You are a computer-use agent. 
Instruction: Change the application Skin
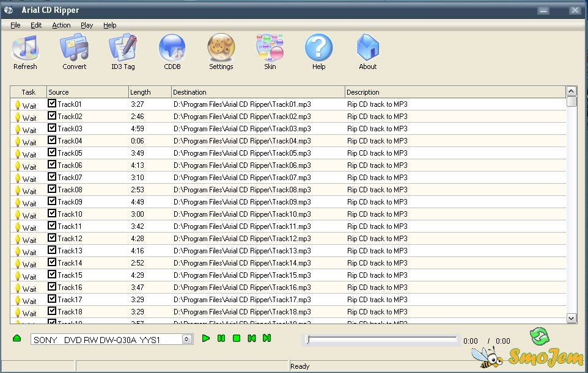coord(270,48)
